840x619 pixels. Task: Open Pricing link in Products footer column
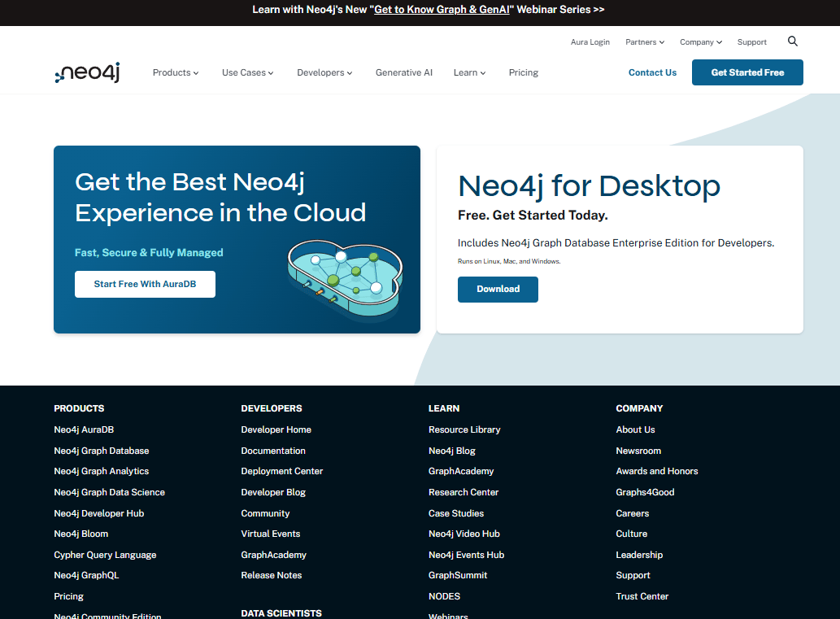click(x=68, y=596)
